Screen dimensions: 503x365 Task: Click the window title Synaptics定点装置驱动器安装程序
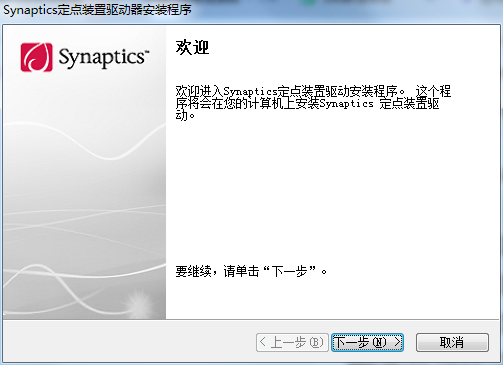tap(97, 10)
